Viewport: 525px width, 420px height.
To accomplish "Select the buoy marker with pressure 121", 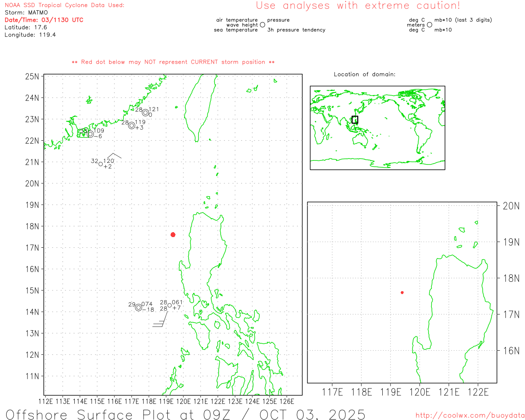I will [x=145, y=113].
